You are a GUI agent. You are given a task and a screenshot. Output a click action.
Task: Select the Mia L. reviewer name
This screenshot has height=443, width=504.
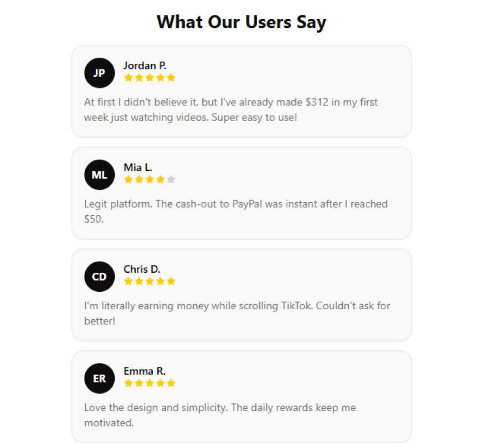(138, 167)
